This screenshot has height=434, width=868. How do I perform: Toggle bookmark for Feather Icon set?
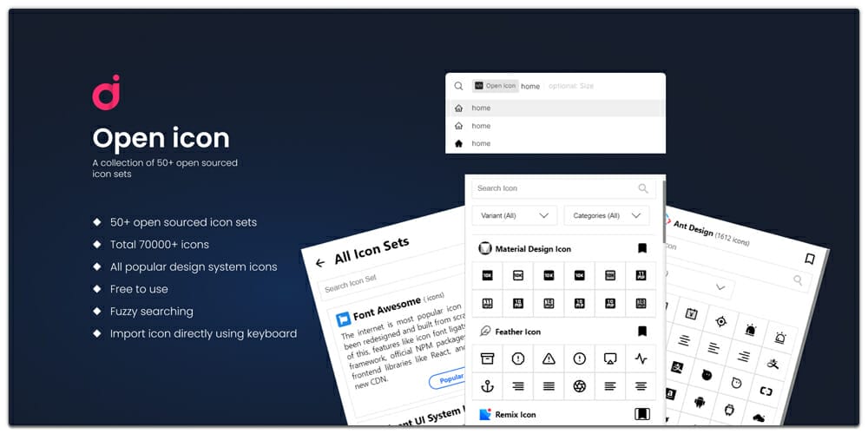[x=642, y=332]
